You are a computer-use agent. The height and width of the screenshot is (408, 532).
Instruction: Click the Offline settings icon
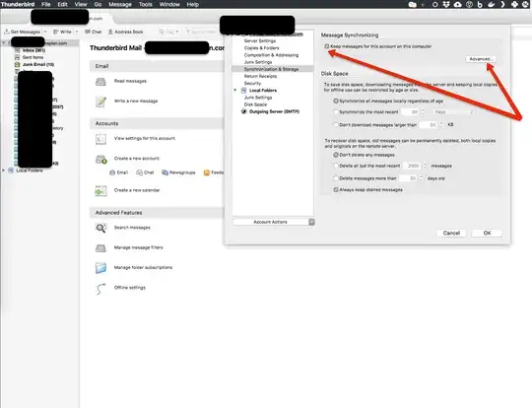point(100,289)
